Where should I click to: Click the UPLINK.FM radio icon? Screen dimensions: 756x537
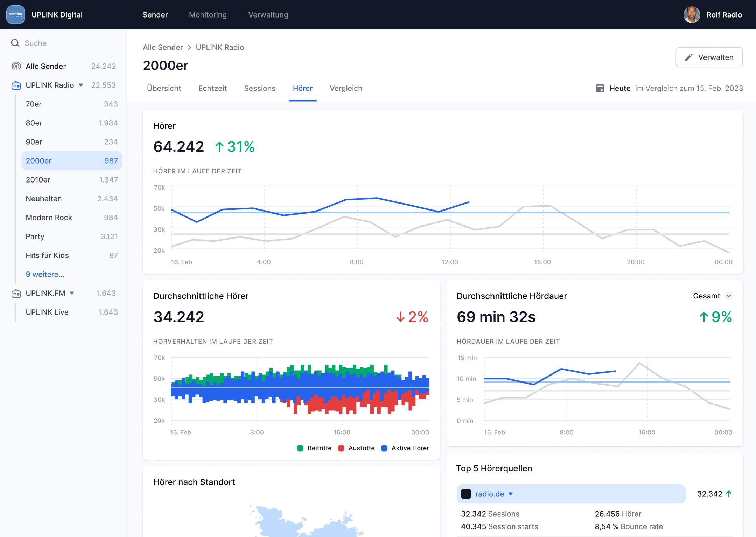click(x=16, y=293)
